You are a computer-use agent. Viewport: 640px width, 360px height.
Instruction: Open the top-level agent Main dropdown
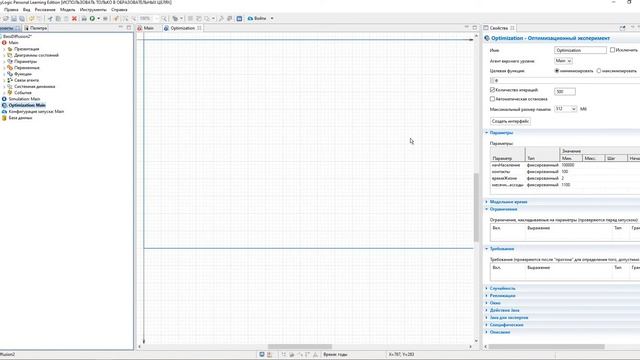(563, 61)
